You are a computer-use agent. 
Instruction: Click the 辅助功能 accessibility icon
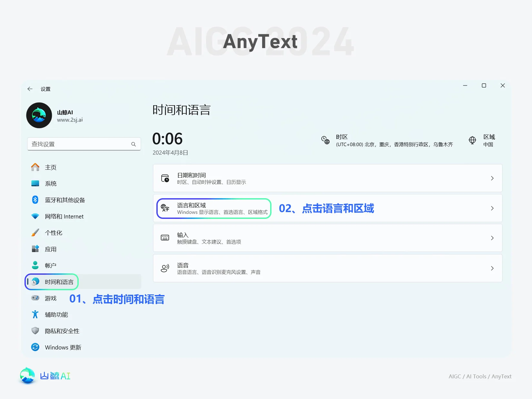click(x=35, y=314)
